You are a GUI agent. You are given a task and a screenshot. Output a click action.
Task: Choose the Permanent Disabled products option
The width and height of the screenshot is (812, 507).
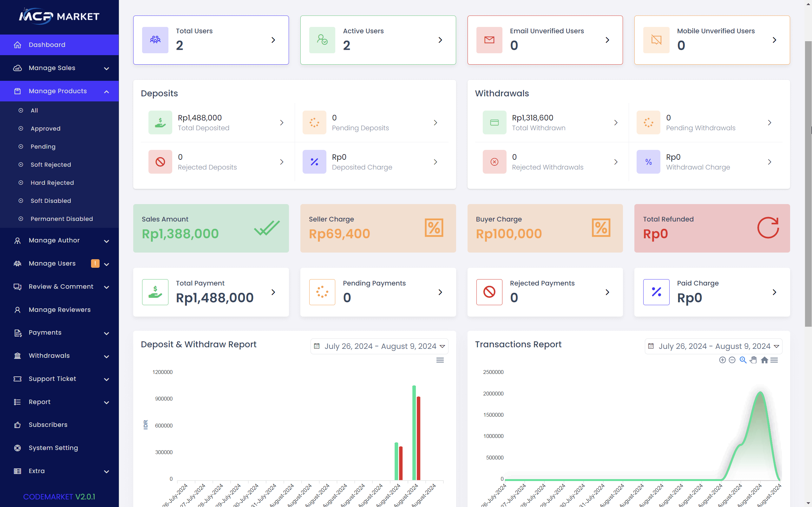tap(62, 219)
